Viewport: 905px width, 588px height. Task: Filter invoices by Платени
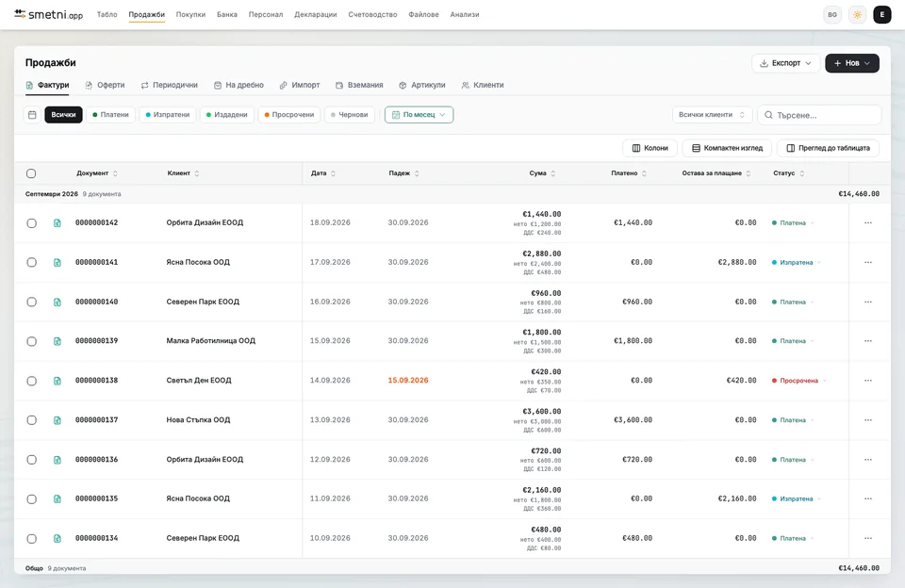[111, 115]
